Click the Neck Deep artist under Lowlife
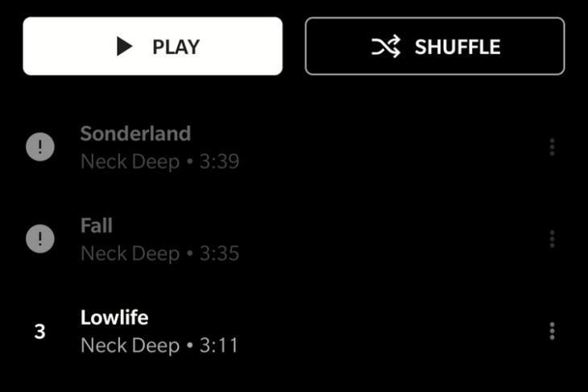Screen dimensions: 588x392 [x=130, y=345]
